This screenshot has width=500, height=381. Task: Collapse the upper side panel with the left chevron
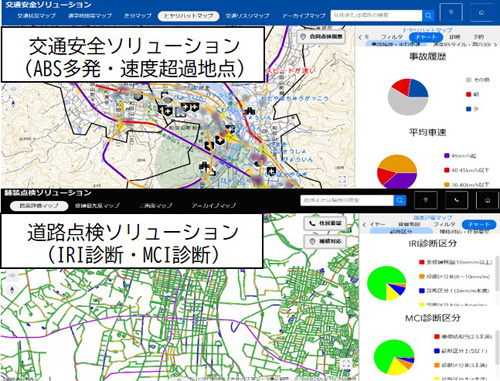click(360, 37)
